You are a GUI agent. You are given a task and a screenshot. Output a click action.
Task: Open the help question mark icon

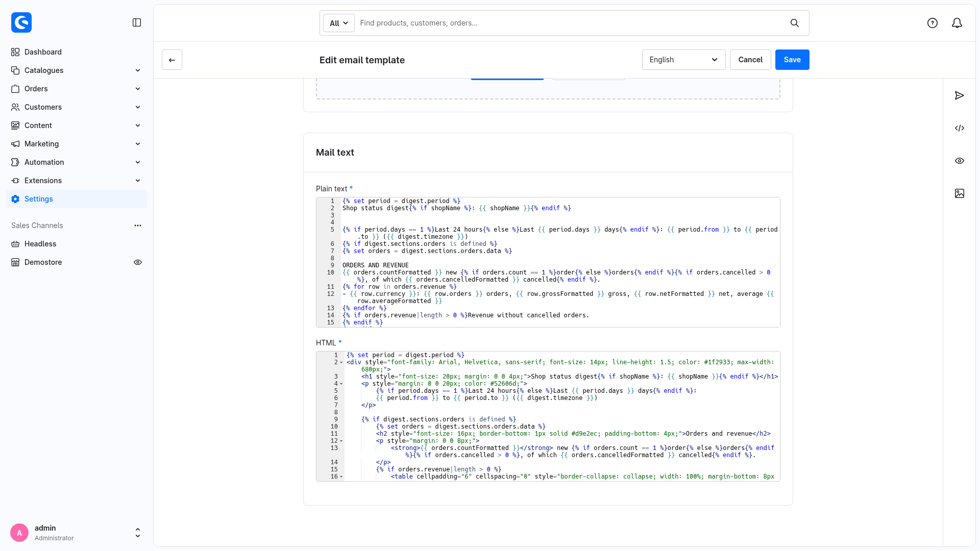point(933,23)
